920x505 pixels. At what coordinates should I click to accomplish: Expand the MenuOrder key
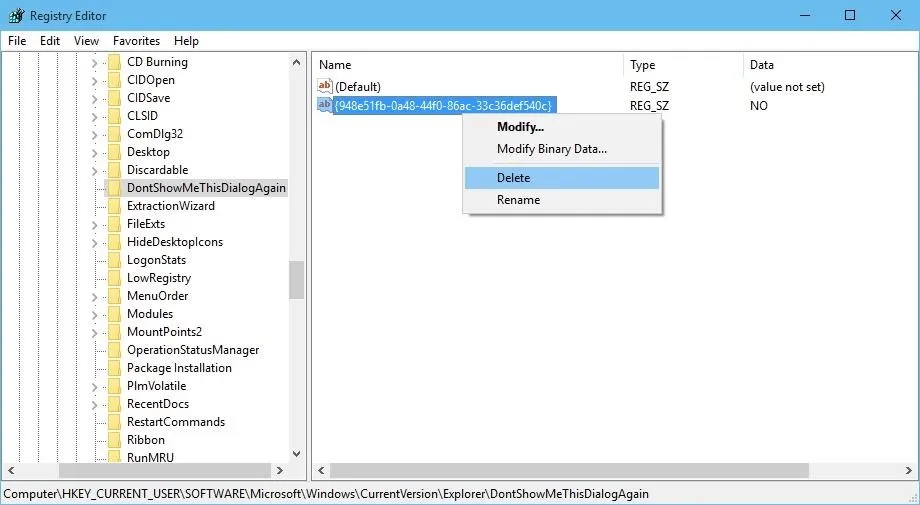[x=94, y=296]
